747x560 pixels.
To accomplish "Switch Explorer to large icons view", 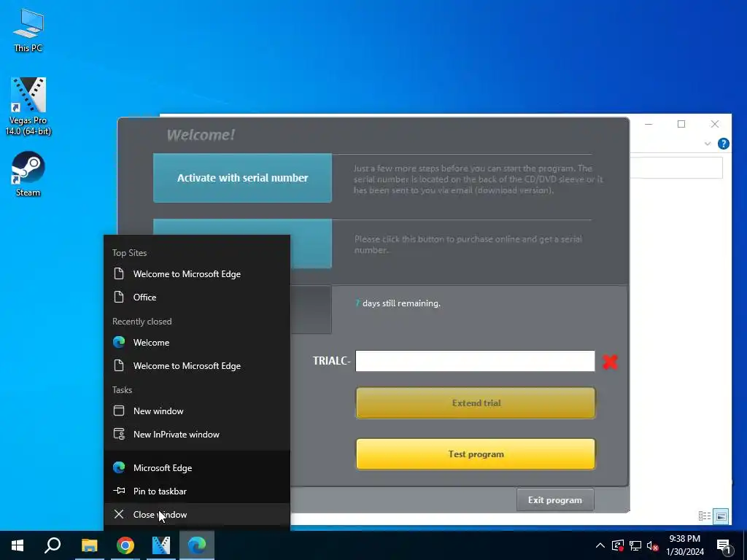I will 721,516.
